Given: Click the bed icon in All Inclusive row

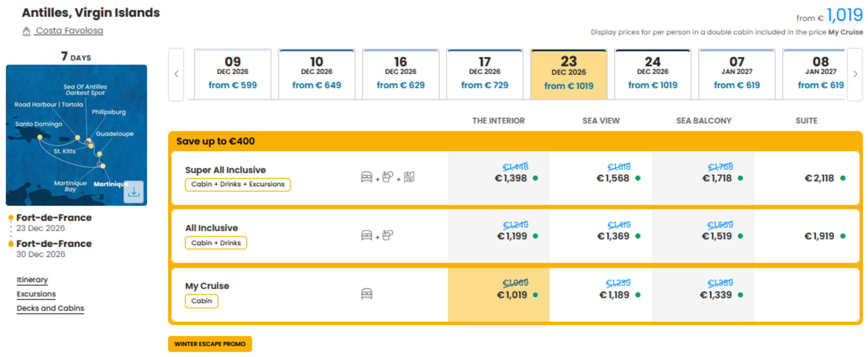Looking at the screenshot, I should click(367, 235).
